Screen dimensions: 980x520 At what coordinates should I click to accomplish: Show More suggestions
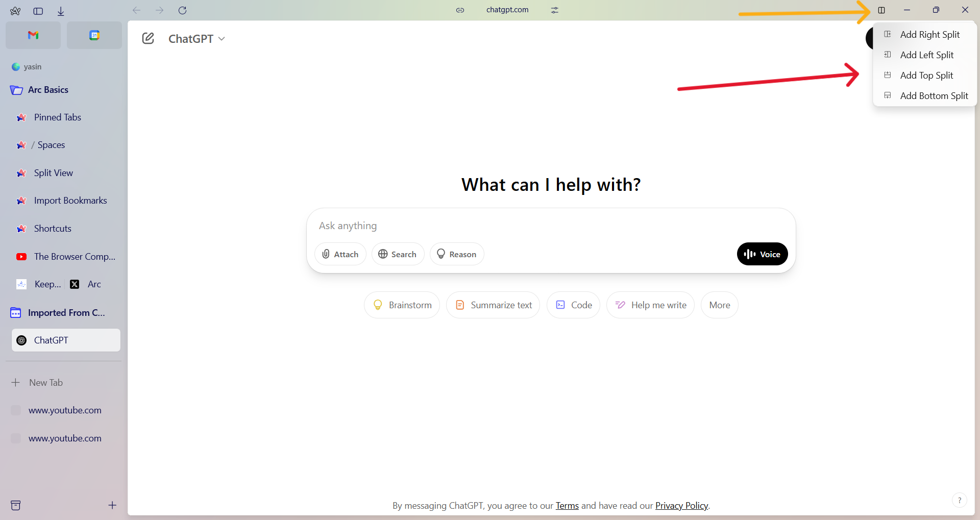[x=720, y=305]
